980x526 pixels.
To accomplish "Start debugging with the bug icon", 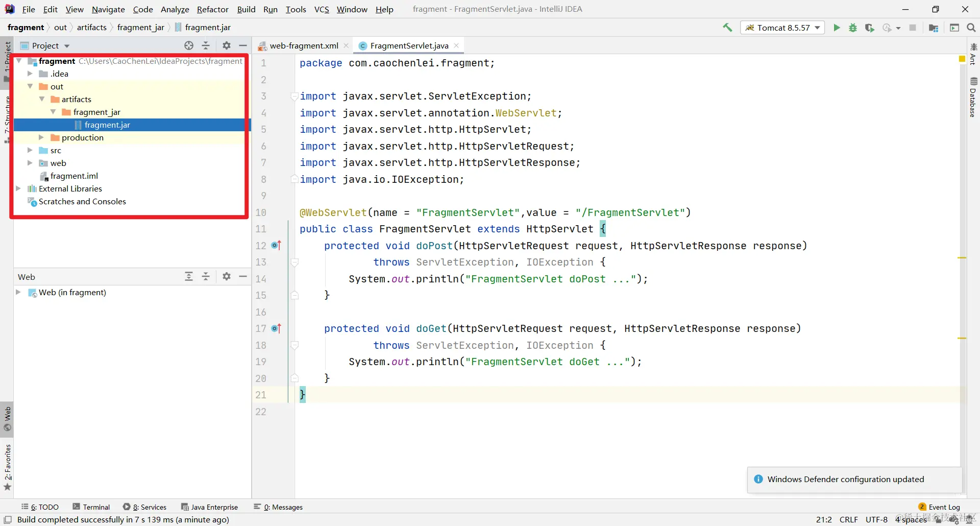I will 853,28.
